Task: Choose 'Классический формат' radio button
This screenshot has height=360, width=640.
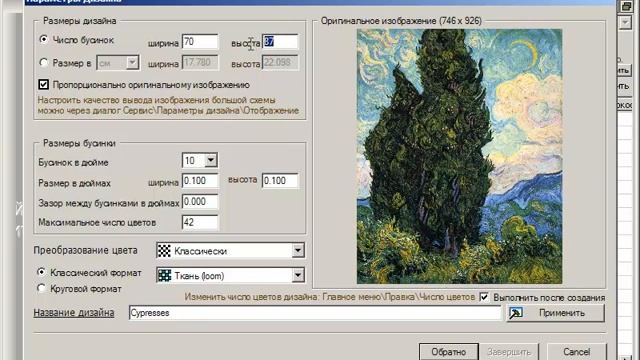Action: pos(41,272)
